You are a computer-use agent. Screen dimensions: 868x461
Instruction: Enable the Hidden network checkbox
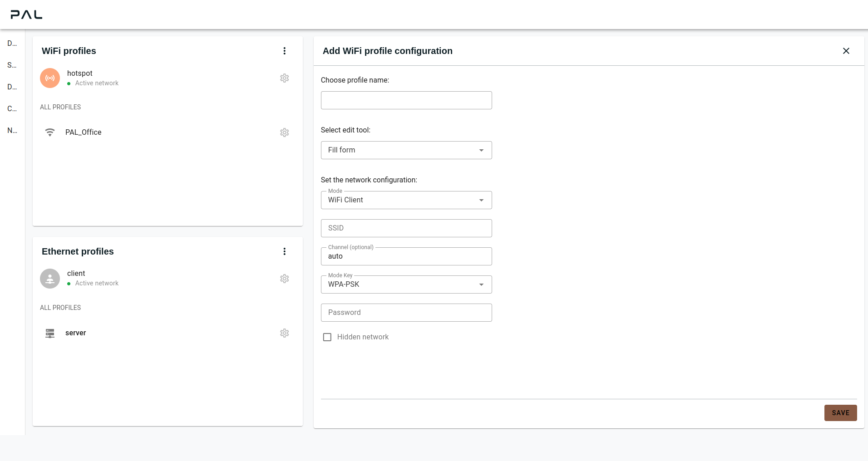coord(327,337)
